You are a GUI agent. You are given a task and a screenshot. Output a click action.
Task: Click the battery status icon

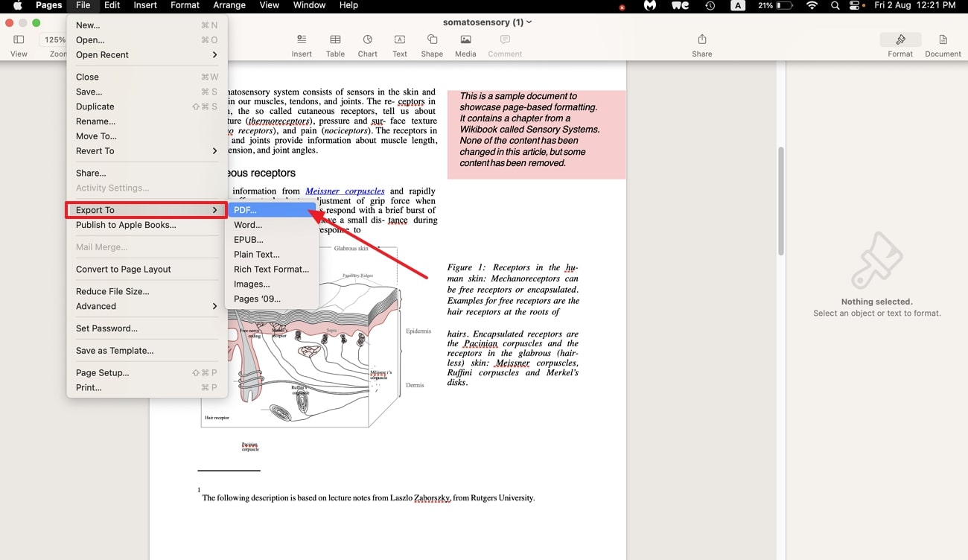(784, 5)
